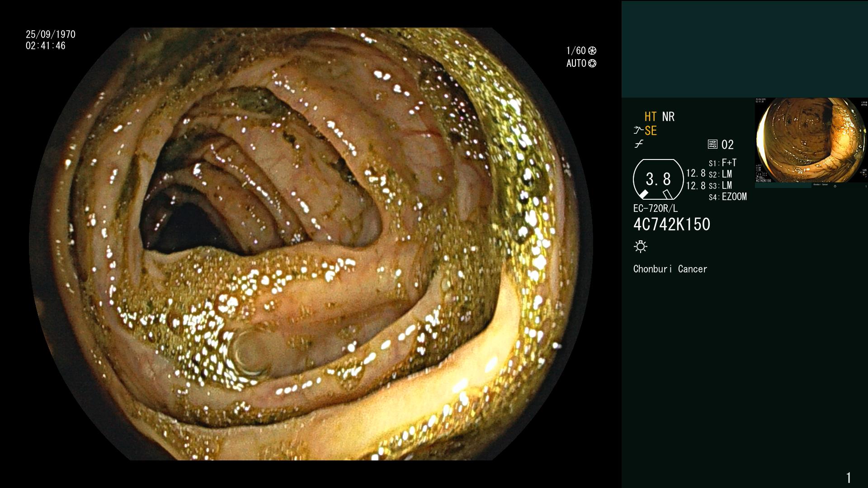868x488 pixels.
Task: Click the Chonburi Cancer facility name
Action: [x=670, y=269]
